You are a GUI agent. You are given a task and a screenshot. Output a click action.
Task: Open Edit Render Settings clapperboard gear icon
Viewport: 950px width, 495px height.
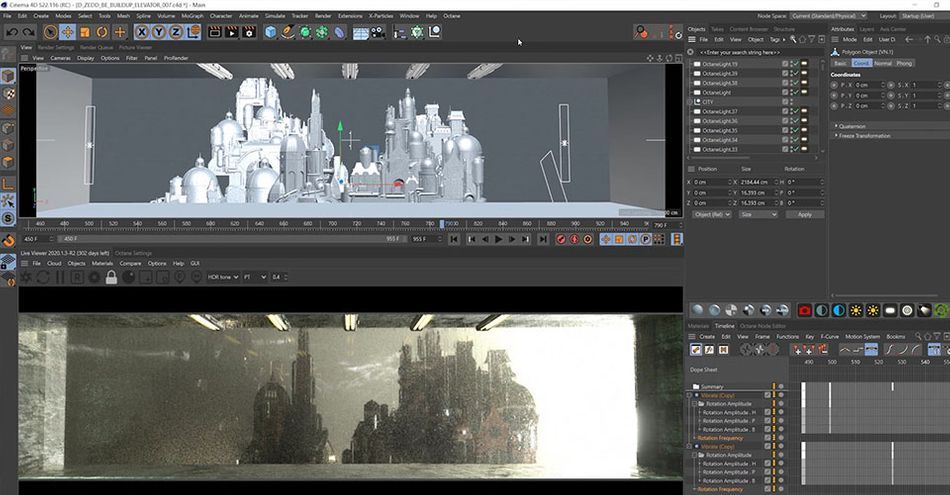248,32
